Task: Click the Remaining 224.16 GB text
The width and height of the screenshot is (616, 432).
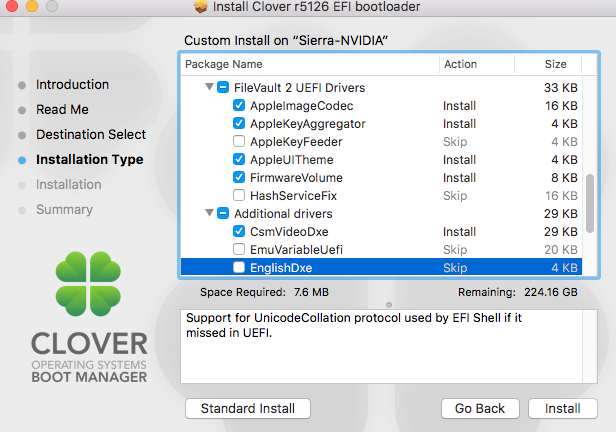Action: click(518, 292)
